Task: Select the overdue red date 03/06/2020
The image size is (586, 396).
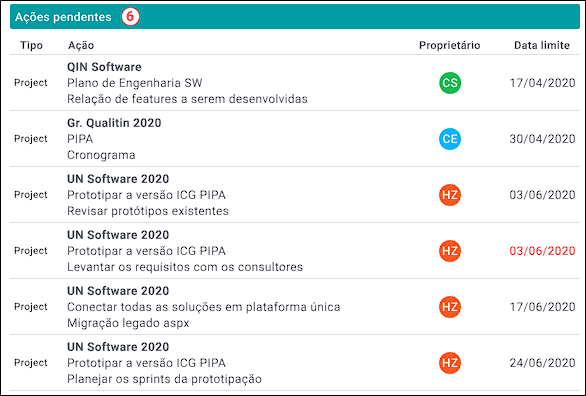Action: [542, 251]
